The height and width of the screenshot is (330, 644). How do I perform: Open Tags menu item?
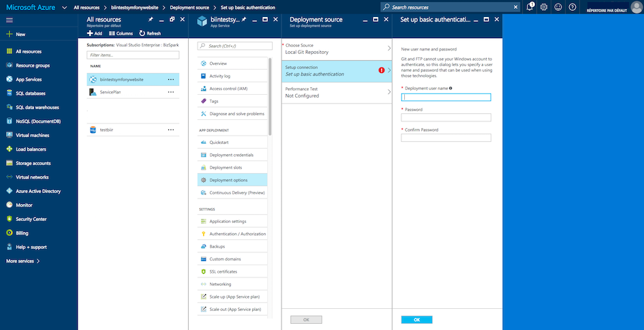point(232,101)
